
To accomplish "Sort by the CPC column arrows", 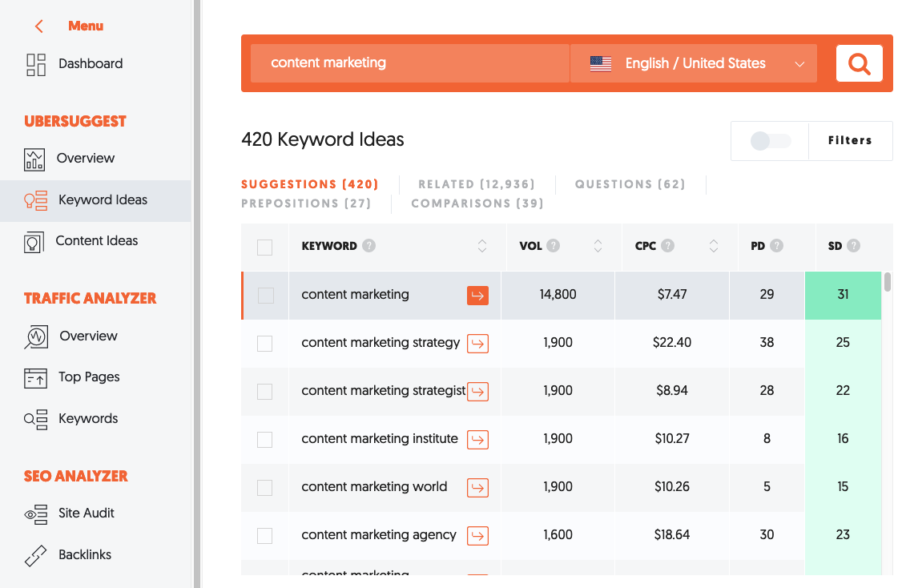I will pyautogui.click(x=713, y=247).
